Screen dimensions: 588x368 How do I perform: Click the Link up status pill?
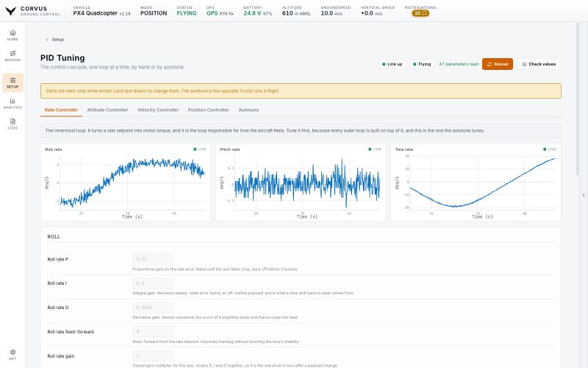(x=392, y=64)
